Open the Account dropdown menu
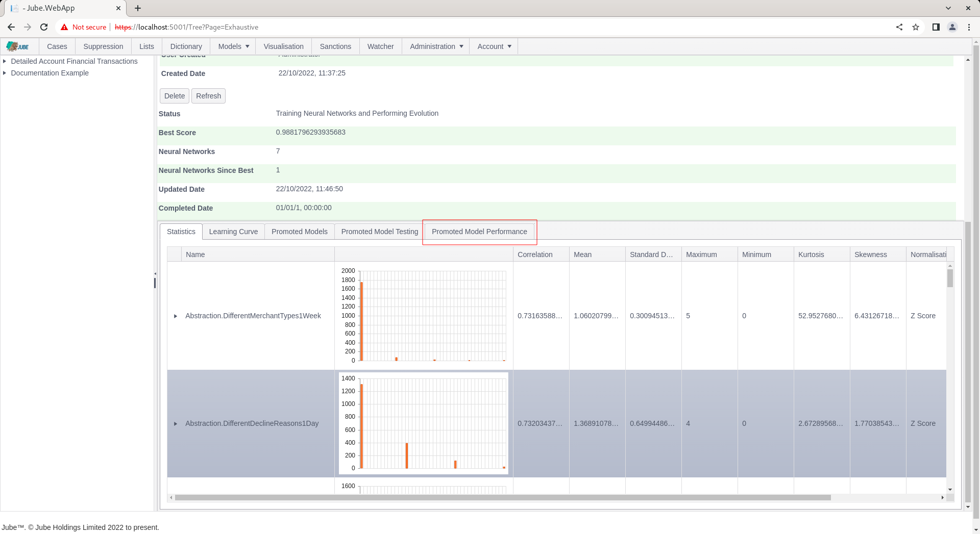 pos(494,46)
